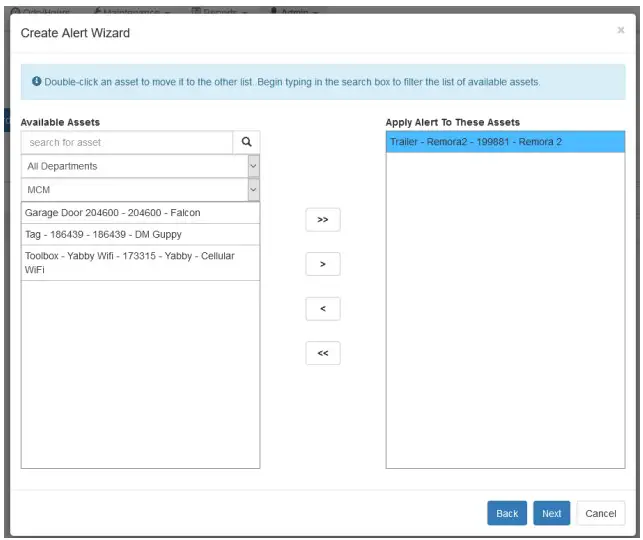This screenshot has width=643, height=540.
Task: Click the Back button
Action: click(x=507, y=513)
